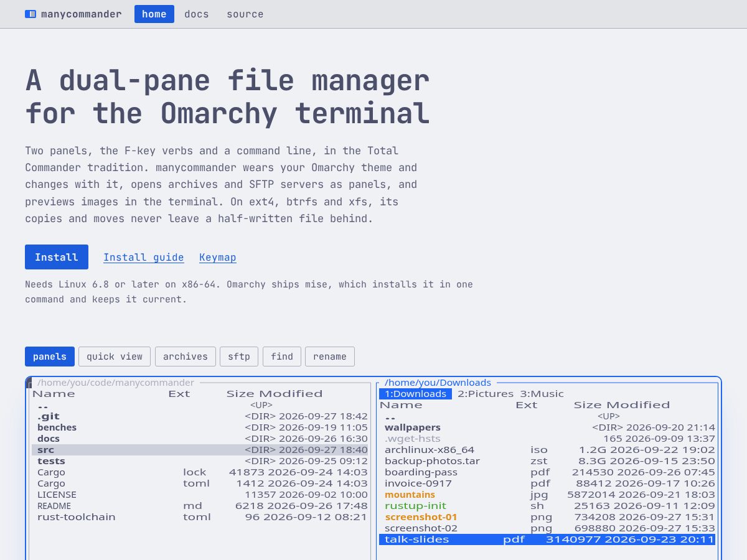
Task: Select the boarding-pass pdf row
Action: 547,472
